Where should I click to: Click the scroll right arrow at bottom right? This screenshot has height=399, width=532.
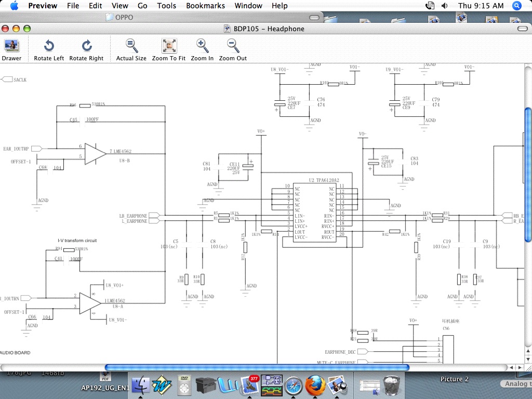coord(520,367)
